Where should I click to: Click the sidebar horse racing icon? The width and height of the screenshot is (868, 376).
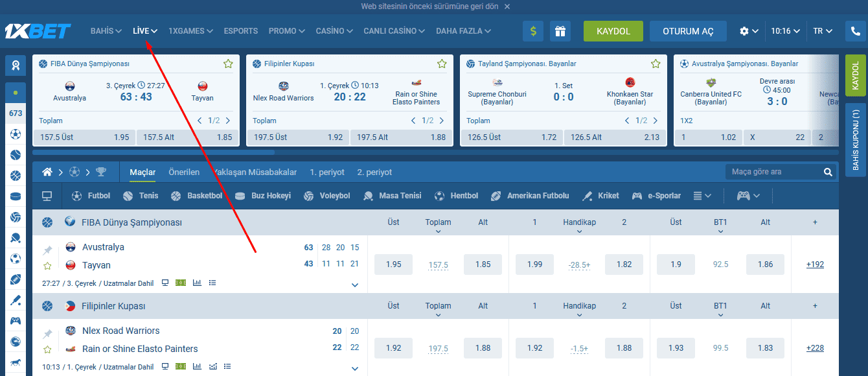pyautogui.click(x=16, y=362)
